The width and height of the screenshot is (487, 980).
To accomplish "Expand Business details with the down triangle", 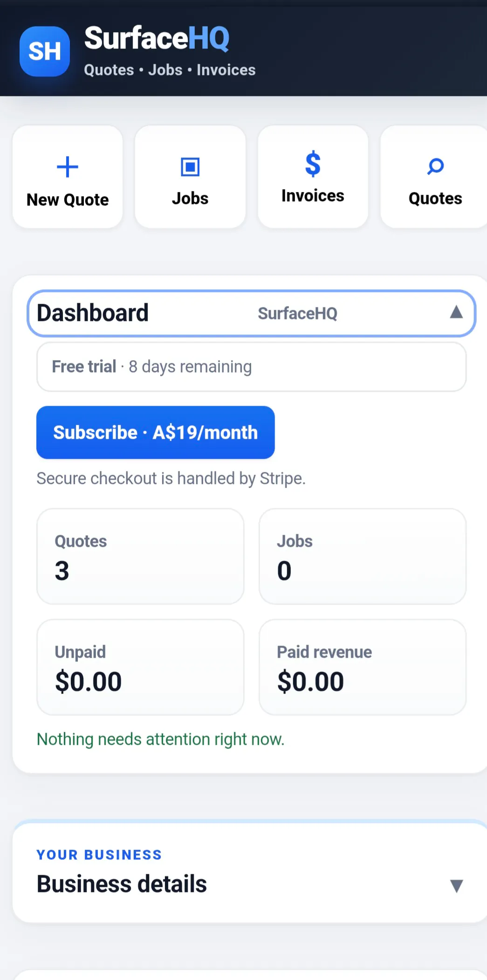I will [456, 885].
